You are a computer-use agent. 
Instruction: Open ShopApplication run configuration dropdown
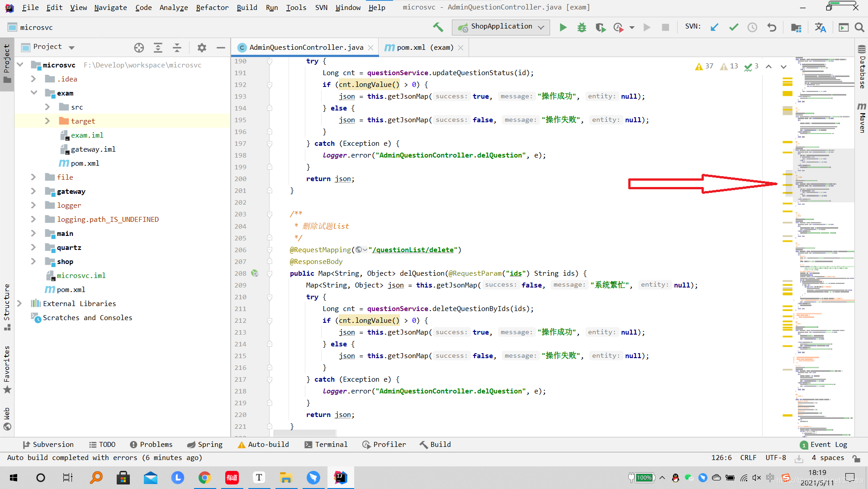501,27
